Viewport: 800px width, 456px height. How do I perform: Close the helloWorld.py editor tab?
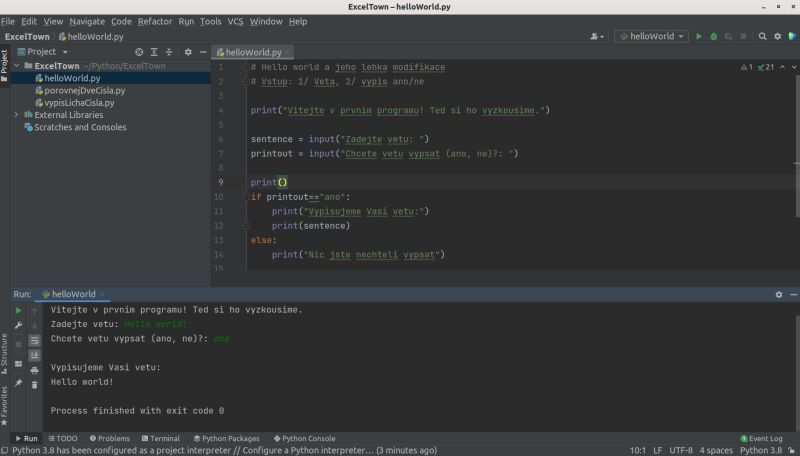pyautogui.click(x=287, y=52)
